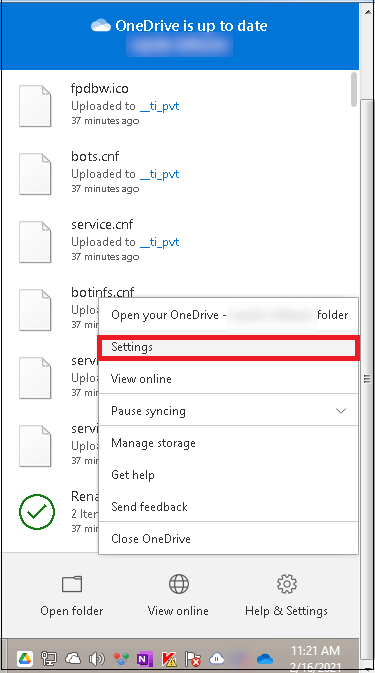Click the View online button label
Image resolution: width=375 pixels, height=673 pixels.
(x=178, y=611)
